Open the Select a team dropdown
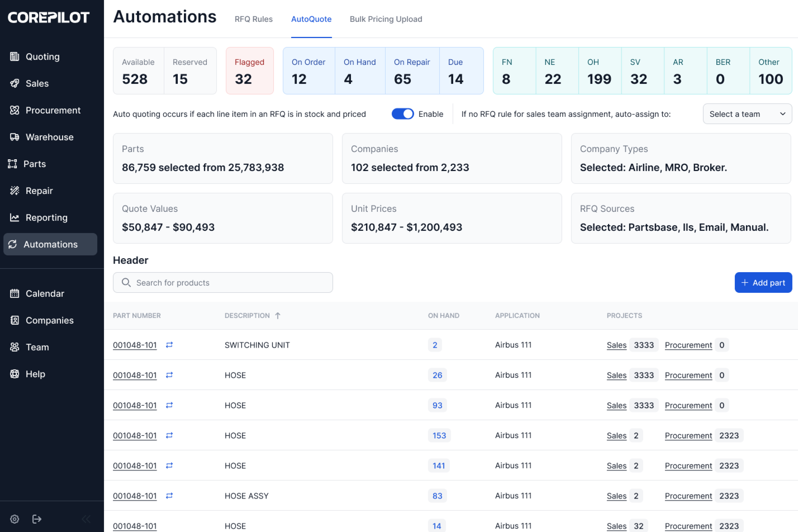The image size is (798, 532). point(747,114)
